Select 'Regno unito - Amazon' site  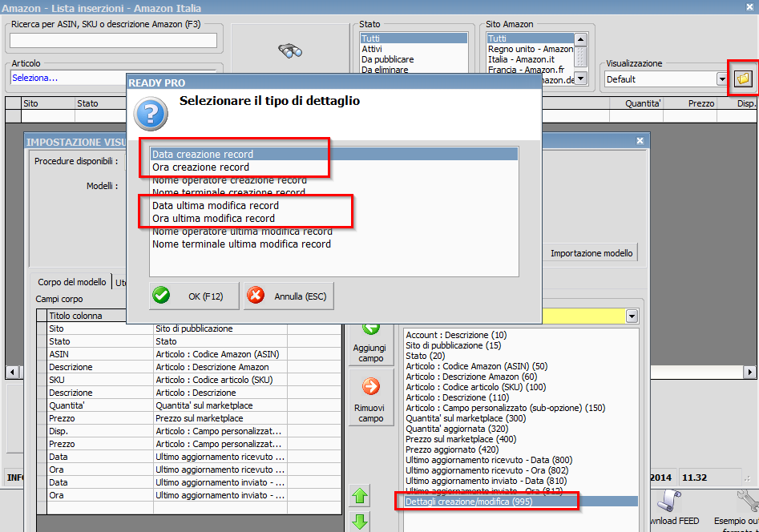click(531, 49)
